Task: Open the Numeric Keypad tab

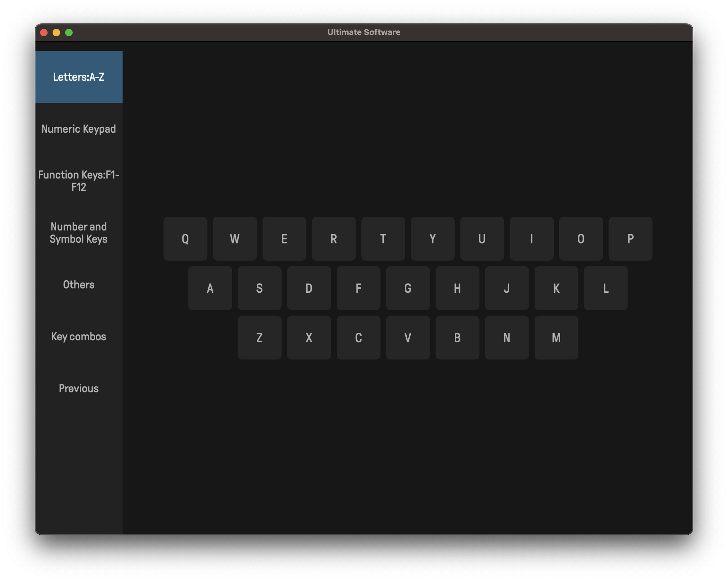Action: pos(79,129)
